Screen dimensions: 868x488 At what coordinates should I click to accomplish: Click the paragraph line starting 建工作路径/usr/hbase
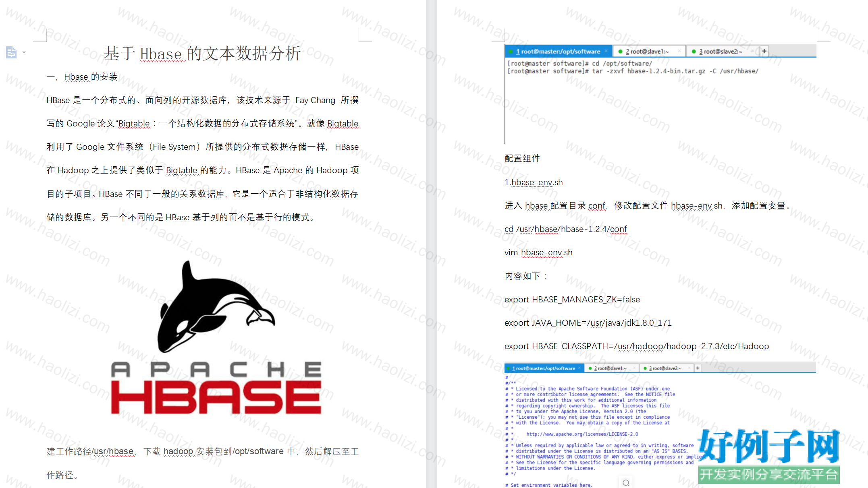(203, 451)
